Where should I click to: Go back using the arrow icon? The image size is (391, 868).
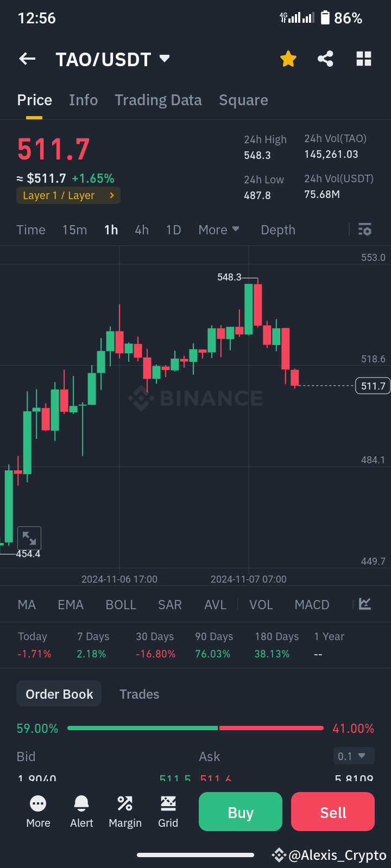coord(27,59)
